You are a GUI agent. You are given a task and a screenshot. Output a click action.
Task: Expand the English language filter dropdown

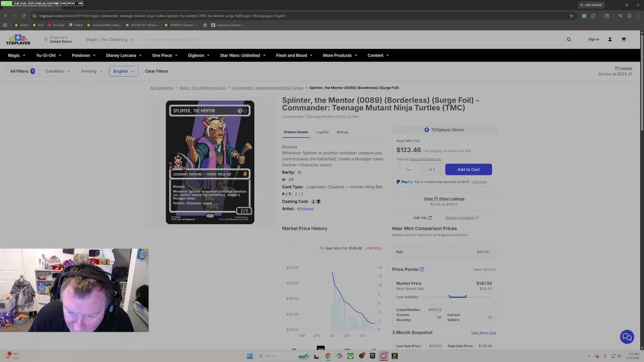[124, 71]
